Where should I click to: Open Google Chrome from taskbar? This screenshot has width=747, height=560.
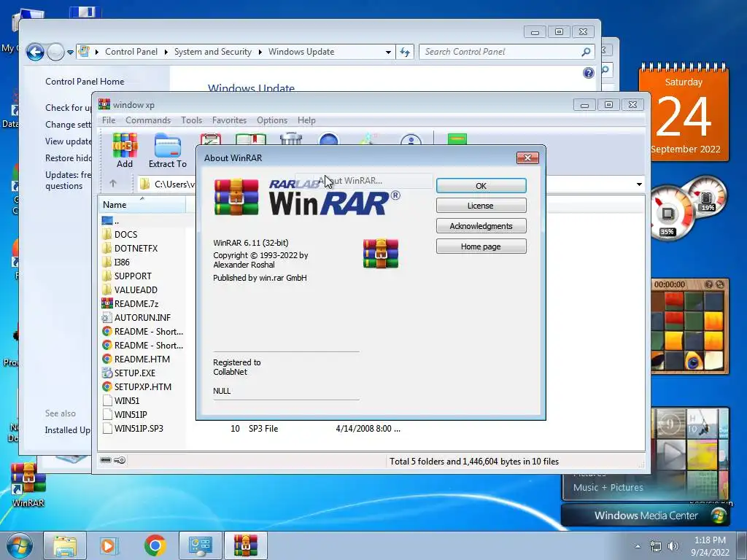[155, 545]
